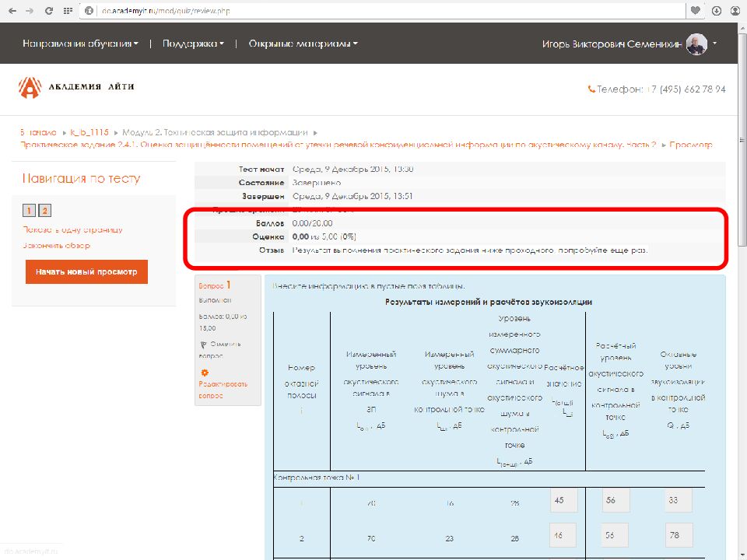Expand the Направления обучения dropdown menu
Screen dimensions: 747x560
click(80, 44)
